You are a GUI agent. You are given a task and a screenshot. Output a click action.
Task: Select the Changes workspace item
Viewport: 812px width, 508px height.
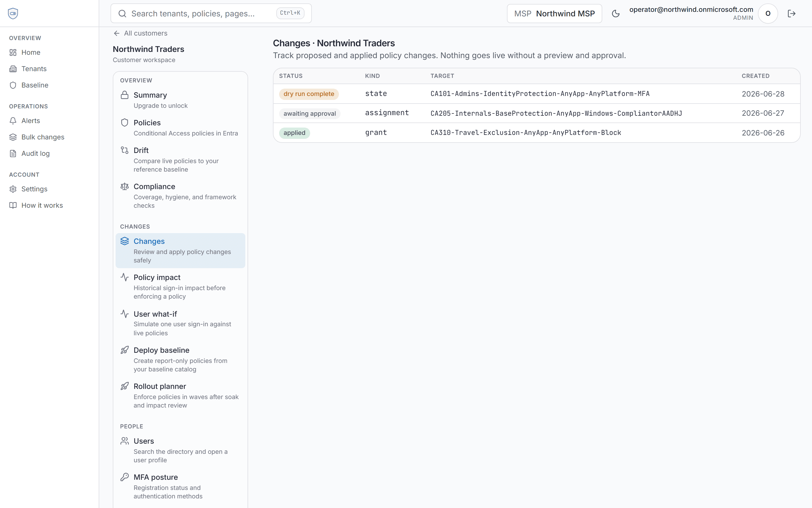(180, 251)
